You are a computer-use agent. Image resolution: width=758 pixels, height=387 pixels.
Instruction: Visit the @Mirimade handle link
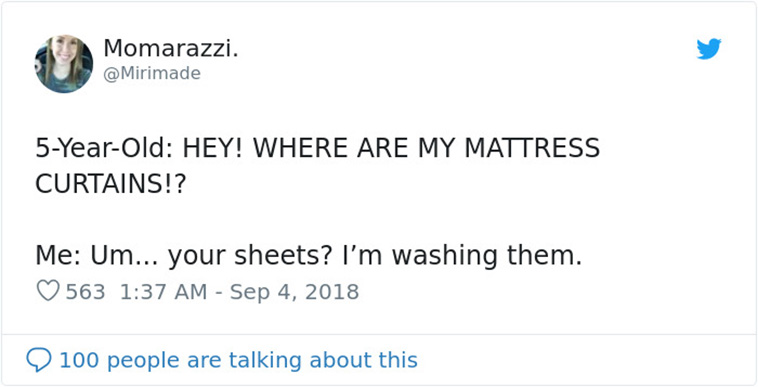click(152, 73)
